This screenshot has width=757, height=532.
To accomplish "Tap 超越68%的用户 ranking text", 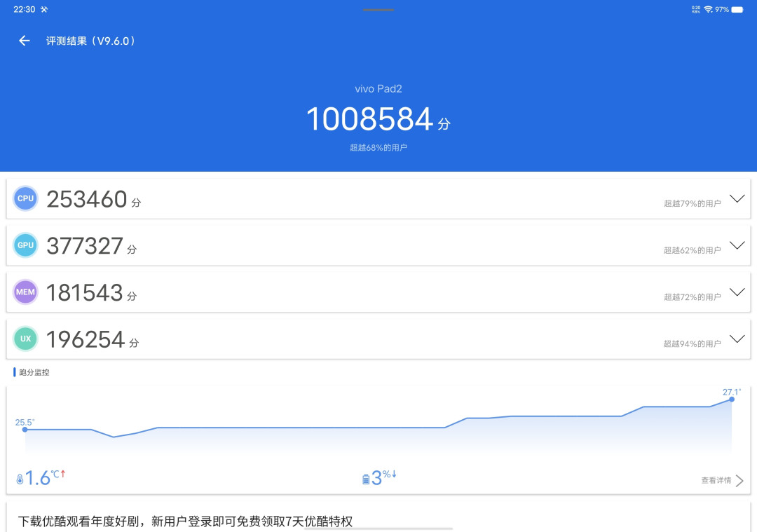I will point(378,148).
